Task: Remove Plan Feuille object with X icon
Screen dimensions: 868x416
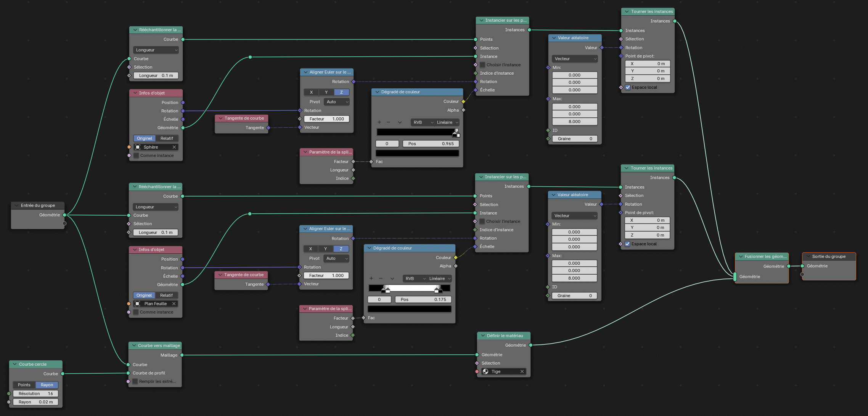Action: (174, 304)
